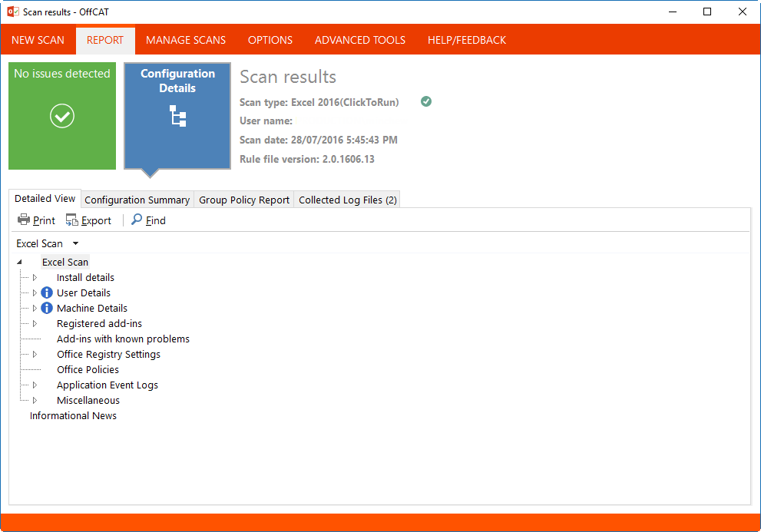Image resolution: width=761 pixels, height=532 pixels.
Task: Switch to Configuration Summary tab
Action: pos(137,200)
